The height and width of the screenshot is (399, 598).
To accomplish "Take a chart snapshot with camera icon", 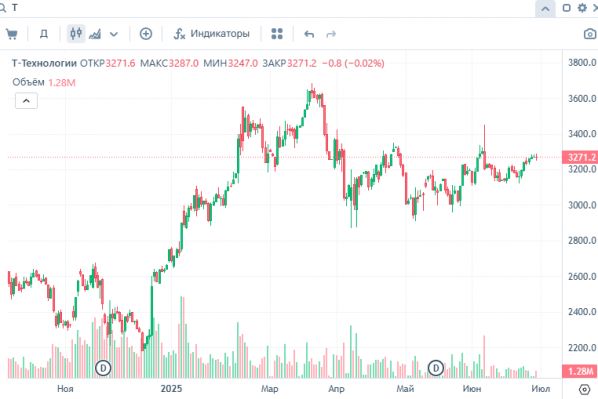I will pos(590,34).
